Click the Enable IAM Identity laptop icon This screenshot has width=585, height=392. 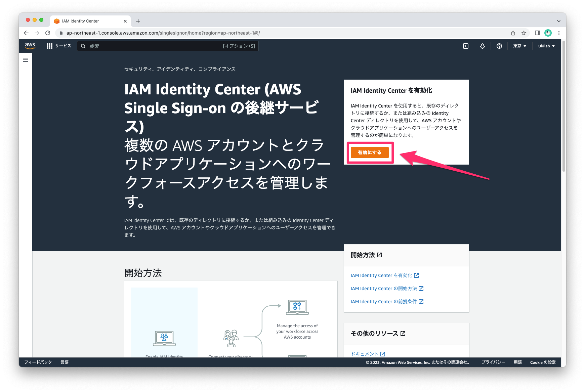pos(164,338)
